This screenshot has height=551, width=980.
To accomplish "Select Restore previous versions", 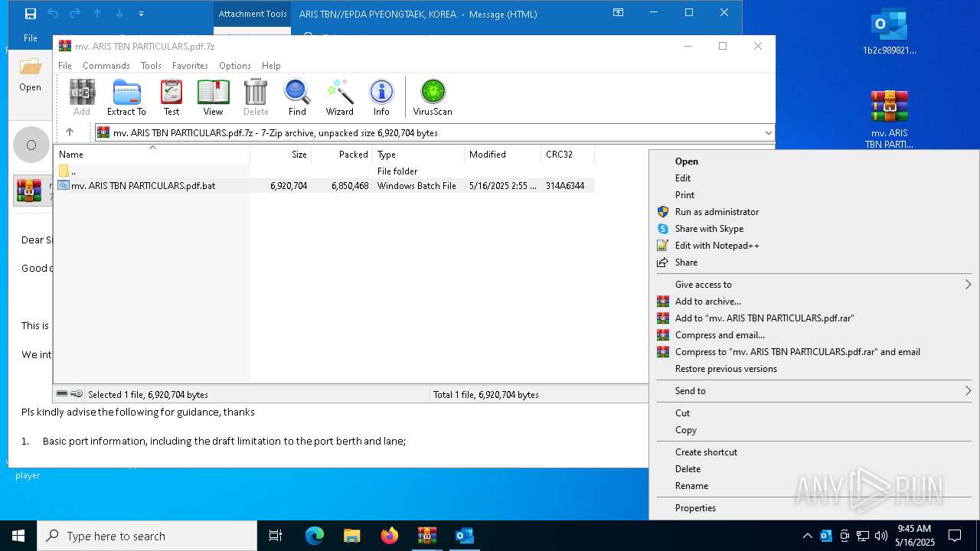I will tap(814, 368).
